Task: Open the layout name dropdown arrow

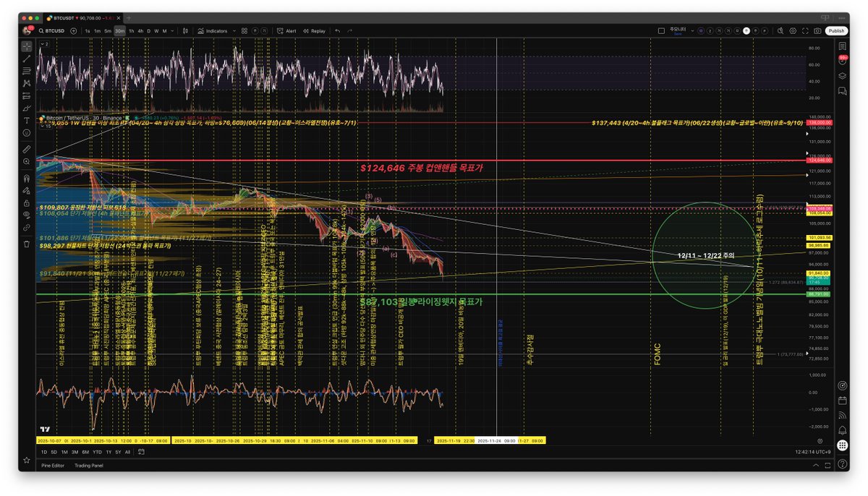Action: 694,31
